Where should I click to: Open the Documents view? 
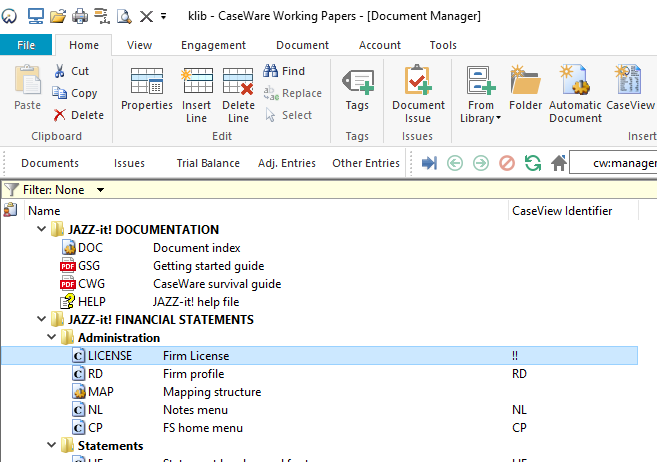coord(50,163)
